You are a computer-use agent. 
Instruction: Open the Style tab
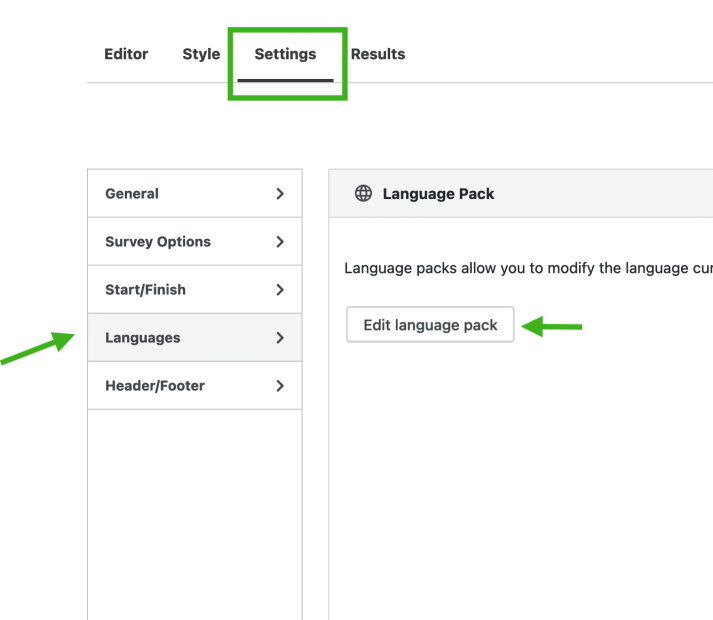click(x=201, y=54)
